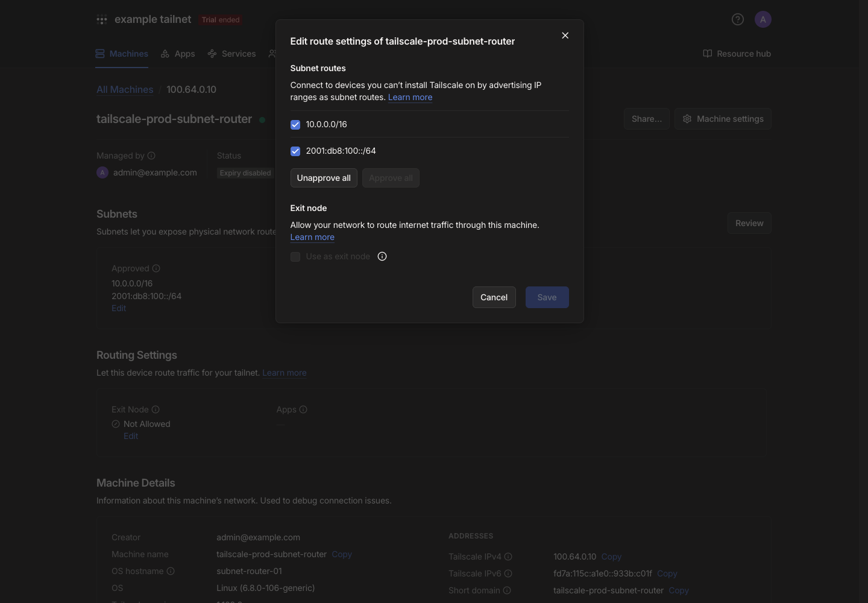Switch to the Services tab
The height and width of the screenshot is (603, 868).
coord(231,54)
